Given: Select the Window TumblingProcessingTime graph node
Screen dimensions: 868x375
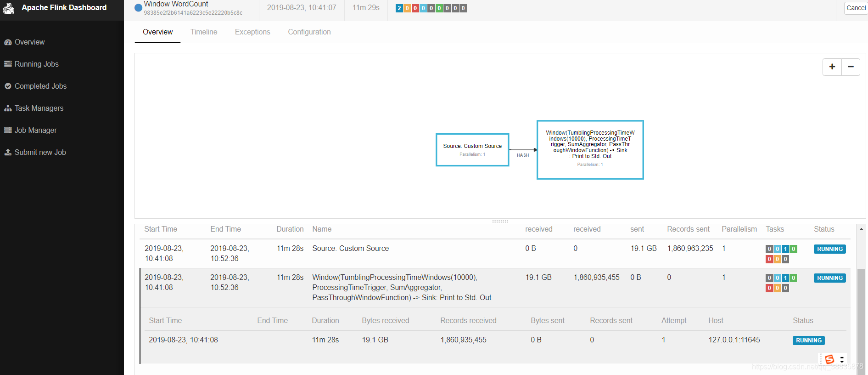Looking at the screenshot, I should pos(590,150).
